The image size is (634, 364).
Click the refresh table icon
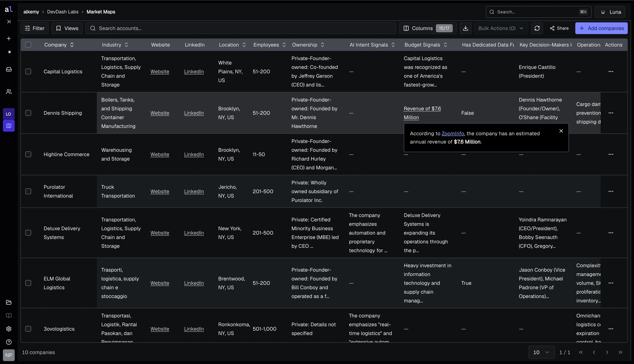pyautogui.click(x=537, y=28)
